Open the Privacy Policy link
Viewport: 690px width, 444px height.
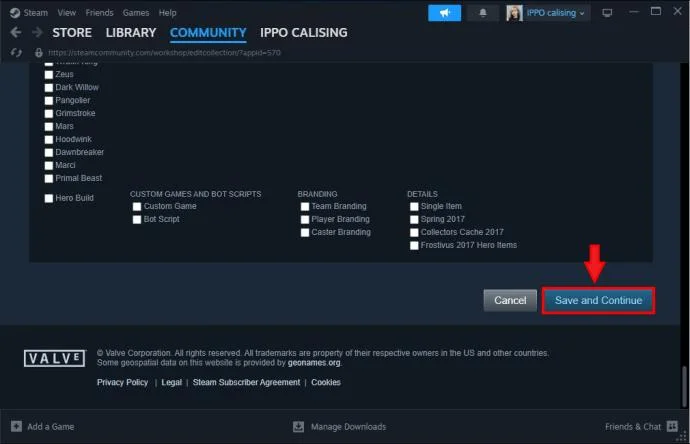pyautogui.click(x=122, y=382)
